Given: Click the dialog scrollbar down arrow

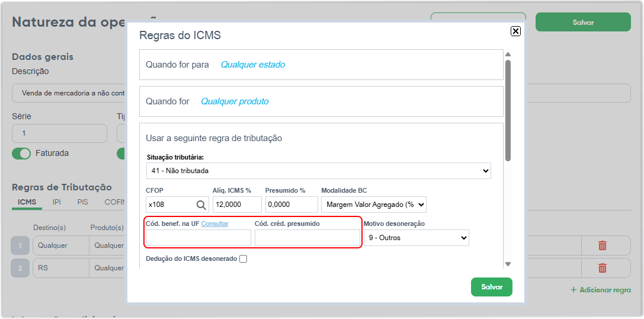Looking at the screenshot, I should click(508, 264).
